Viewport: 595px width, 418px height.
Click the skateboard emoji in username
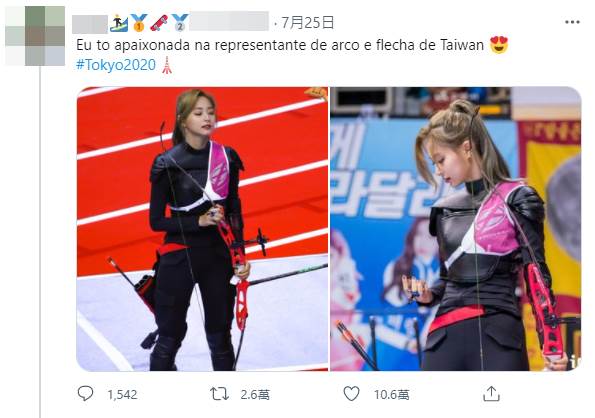point(159,23)
